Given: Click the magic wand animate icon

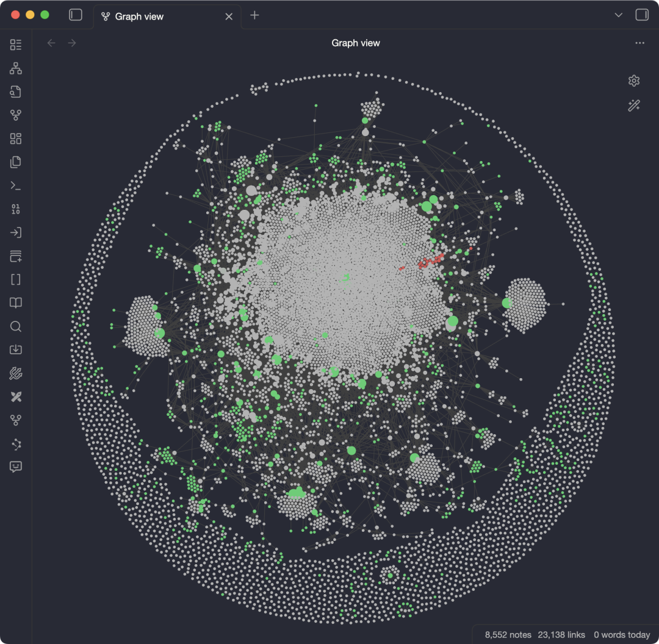Looking at the screenshot, I should coord(634,105).
